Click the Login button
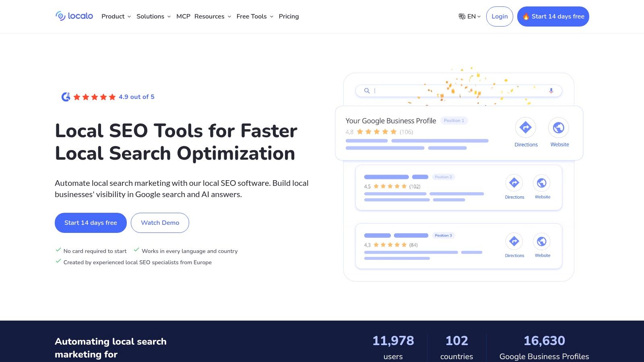Screen dimensions: 644x362 tap(500, 16)
